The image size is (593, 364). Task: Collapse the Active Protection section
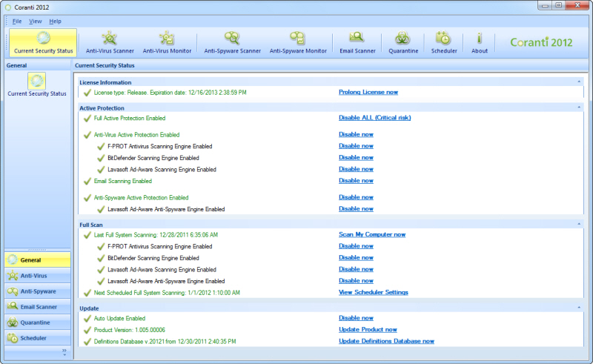[579, 107]
